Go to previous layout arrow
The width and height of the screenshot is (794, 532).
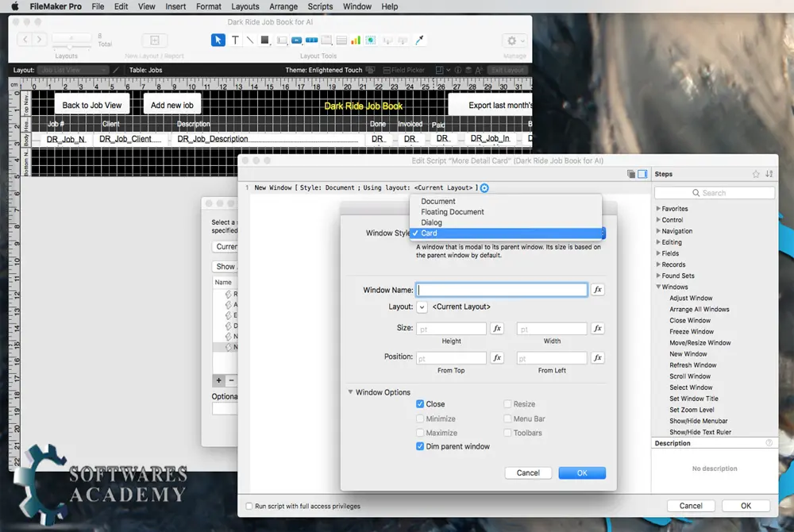click(25, 39)
